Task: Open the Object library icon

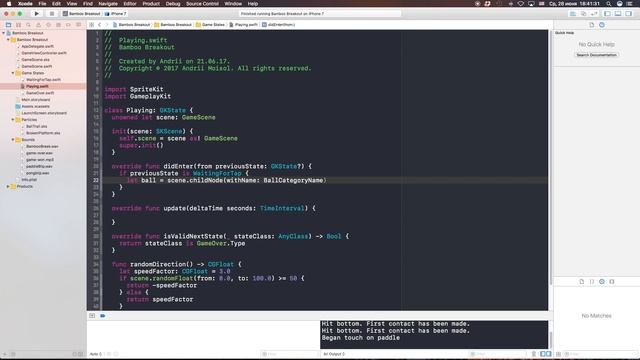Action: pos(602,282)
